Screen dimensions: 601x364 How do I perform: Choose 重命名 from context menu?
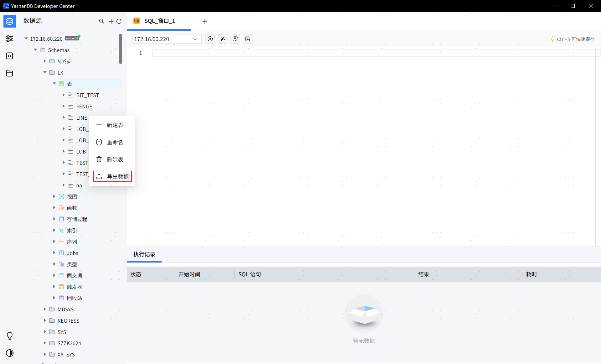[112, 142]
